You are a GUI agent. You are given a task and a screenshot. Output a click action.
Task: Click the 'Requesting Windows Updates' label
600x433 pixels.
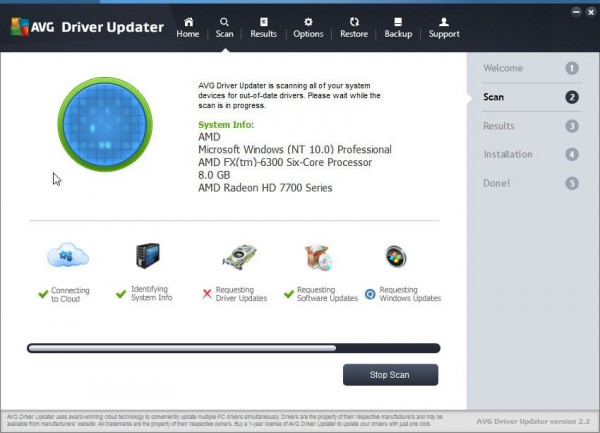[x=410, y=294]
